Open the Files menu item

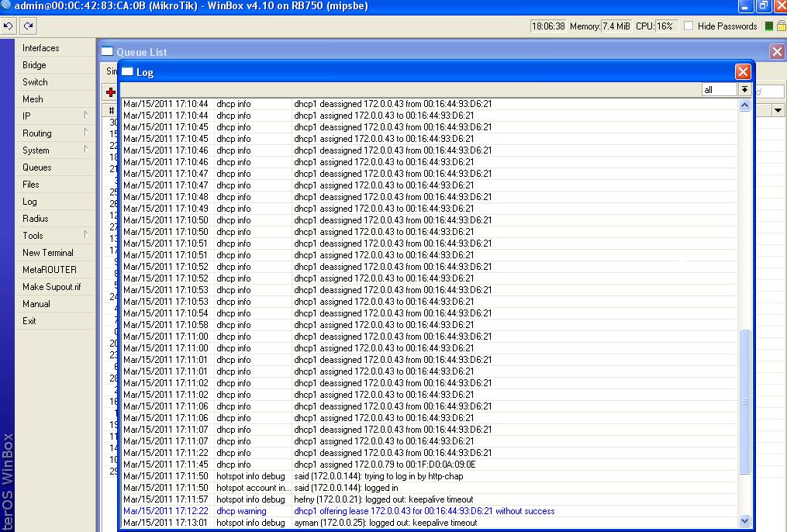tap(55, 185)
